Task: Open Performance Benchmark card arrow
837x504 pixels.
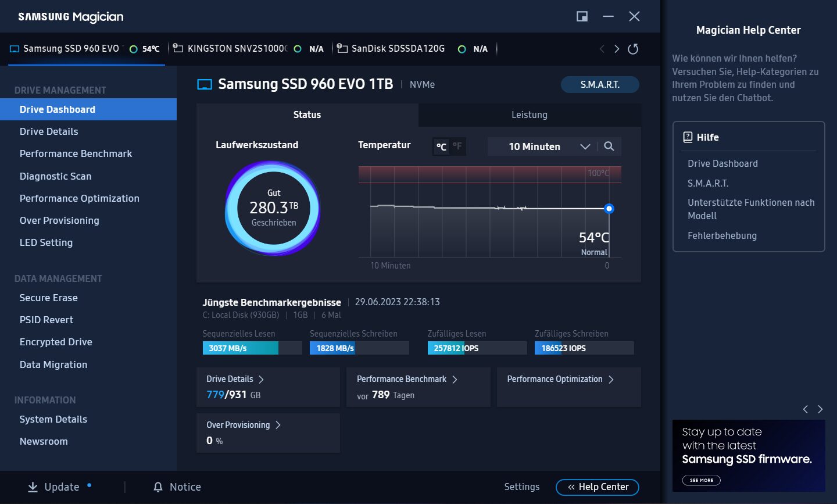Action: (455, 379)
